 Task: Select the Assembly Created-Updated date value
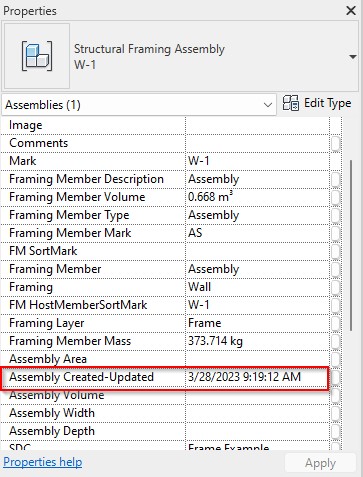coord(244,377)
